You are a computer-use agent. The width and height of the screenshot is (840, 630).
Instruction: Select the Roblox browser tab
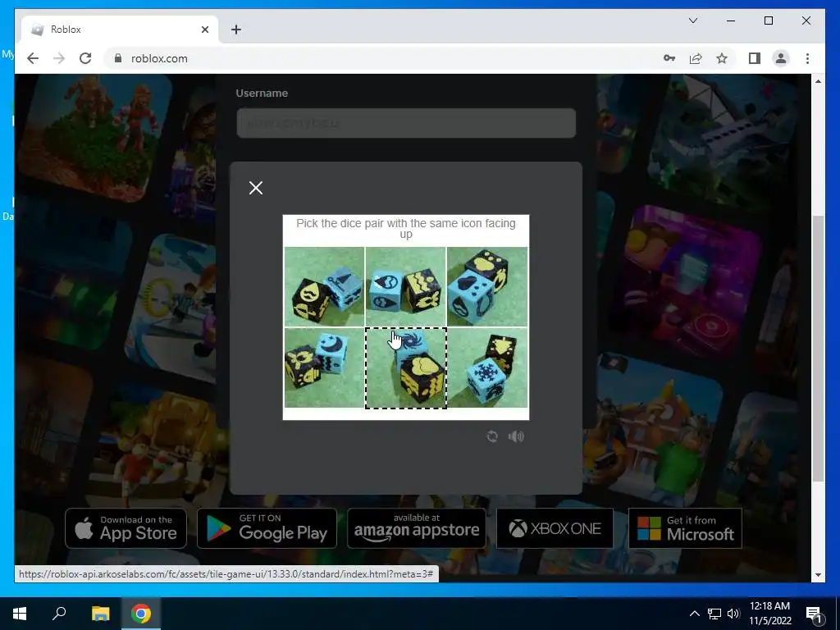[120, 30]
